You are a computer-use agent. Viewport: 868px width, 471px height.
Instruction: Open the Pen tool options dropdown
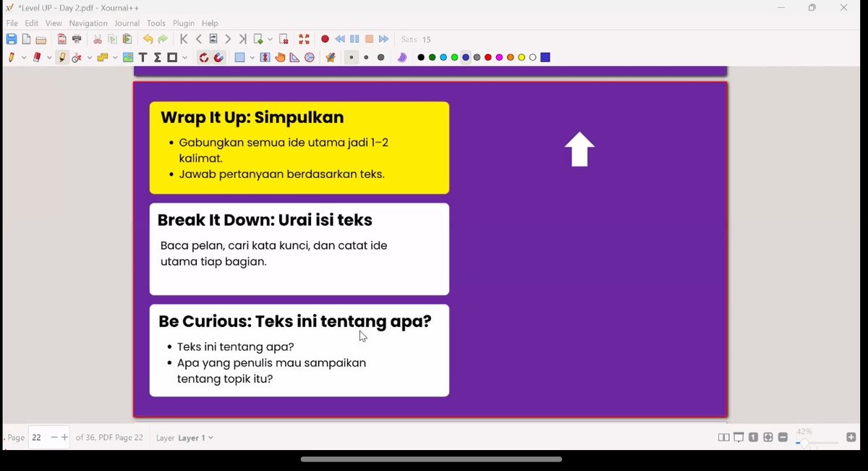point(24,58)
